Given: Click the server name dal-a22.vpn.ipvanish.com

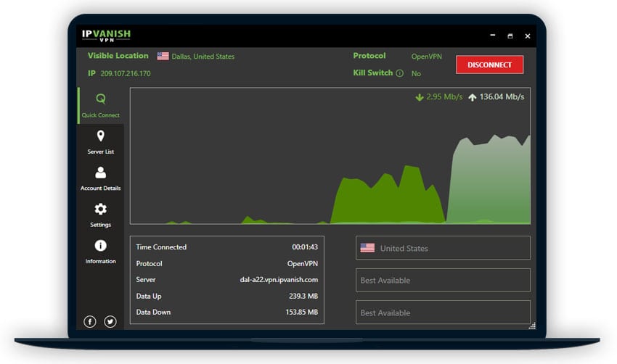Looking at the screenshot, I should click(279, 279).
